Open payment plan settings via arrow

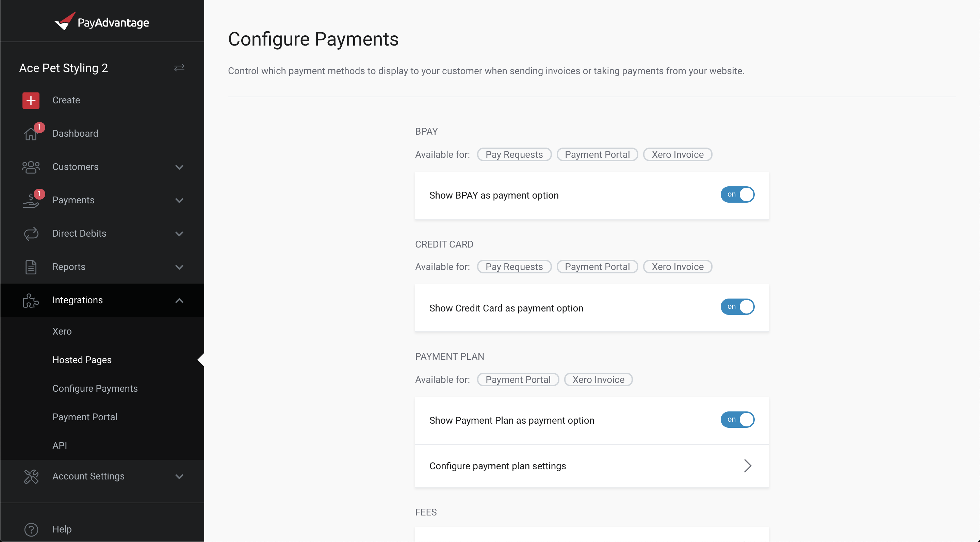coord(748,466)
